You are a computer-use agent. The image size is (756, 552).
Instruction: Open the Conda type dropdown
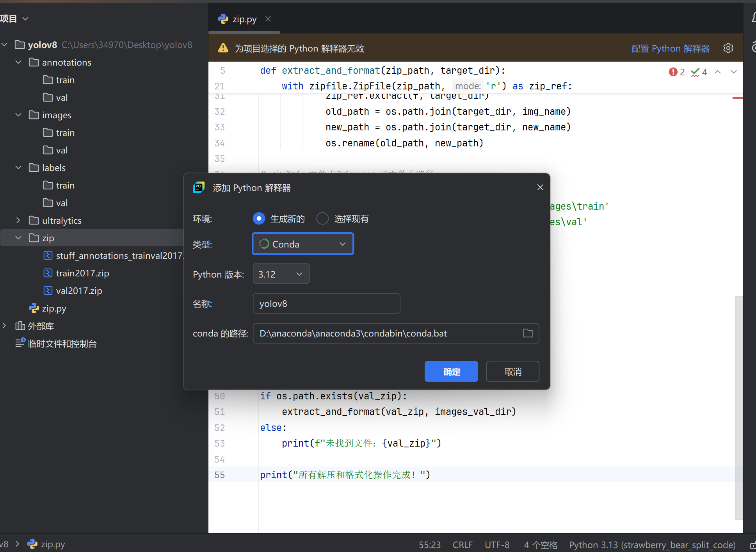tap(303, 244)
